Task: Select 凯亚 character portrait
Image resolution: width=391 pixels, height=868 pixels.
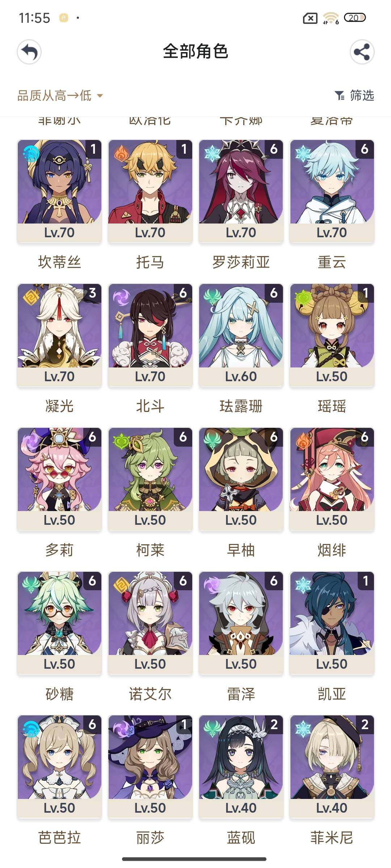Action: pos(332,613)
